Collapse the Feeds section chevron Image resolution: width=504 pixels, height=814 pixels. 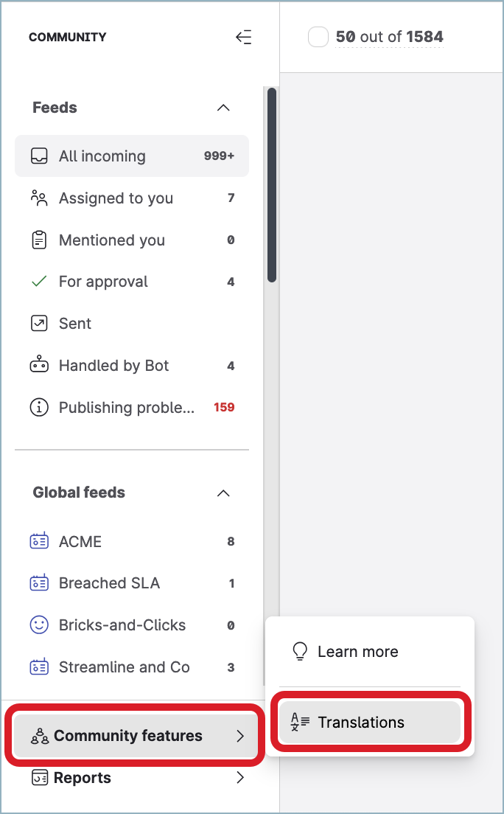point(223,108)
